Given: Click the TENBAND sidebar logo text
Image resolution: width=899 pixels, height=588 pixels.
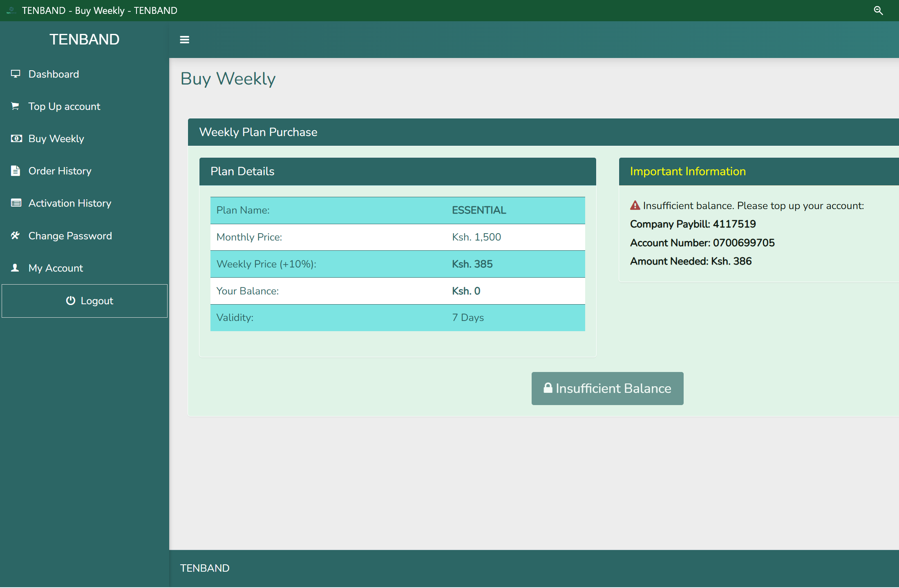Looking at the screenshot, I should coord(84,40).
